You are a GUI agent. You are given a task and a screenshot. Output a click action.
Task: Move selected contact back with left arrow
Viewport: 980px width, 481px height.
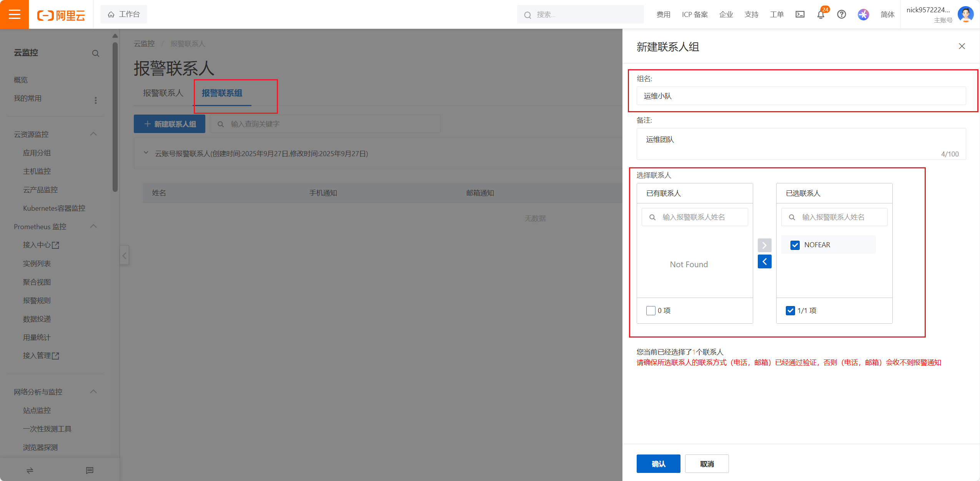click(x=764, y=261)
